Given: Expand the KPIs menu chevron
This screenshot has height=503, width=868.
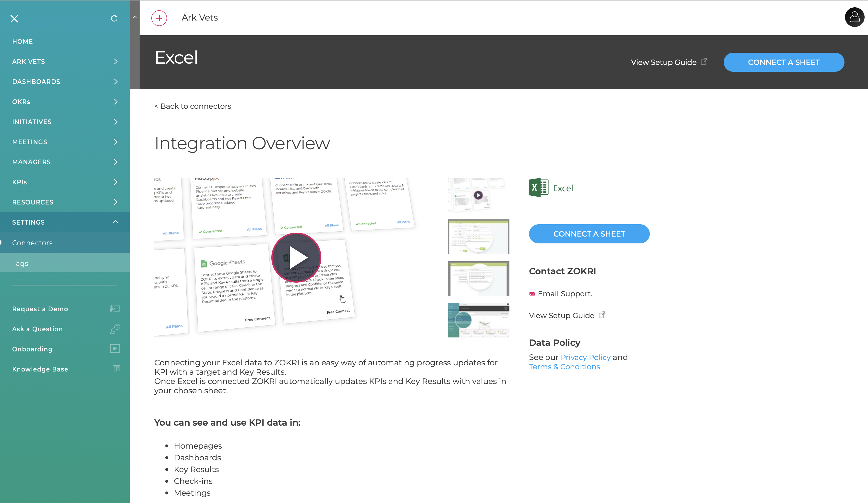Looking at the screenshot, I should click(116, 182).
